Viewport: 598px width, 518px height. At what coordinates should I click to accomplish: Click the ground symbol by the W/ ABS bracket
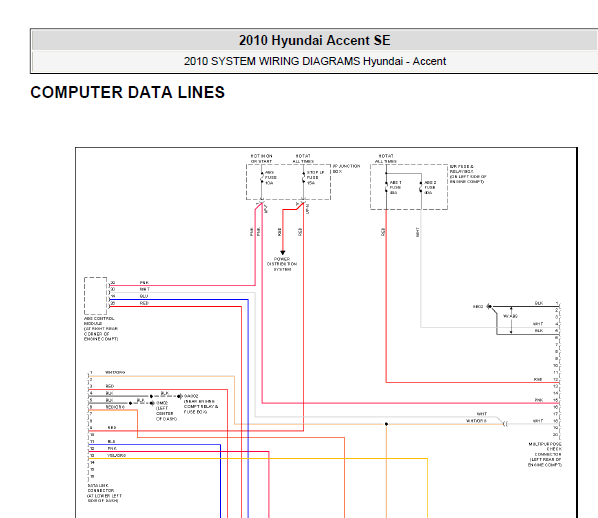(x=489, y=306)
